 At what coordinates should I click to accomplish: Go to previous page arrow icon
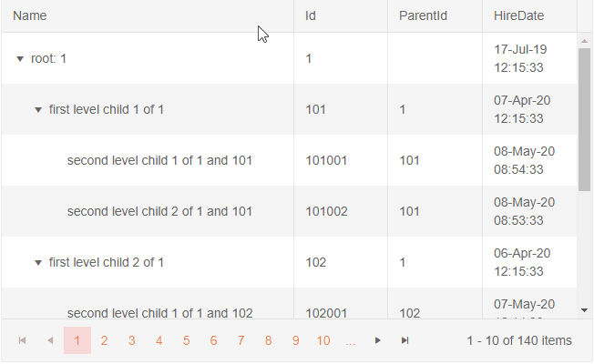click(50, 340)
